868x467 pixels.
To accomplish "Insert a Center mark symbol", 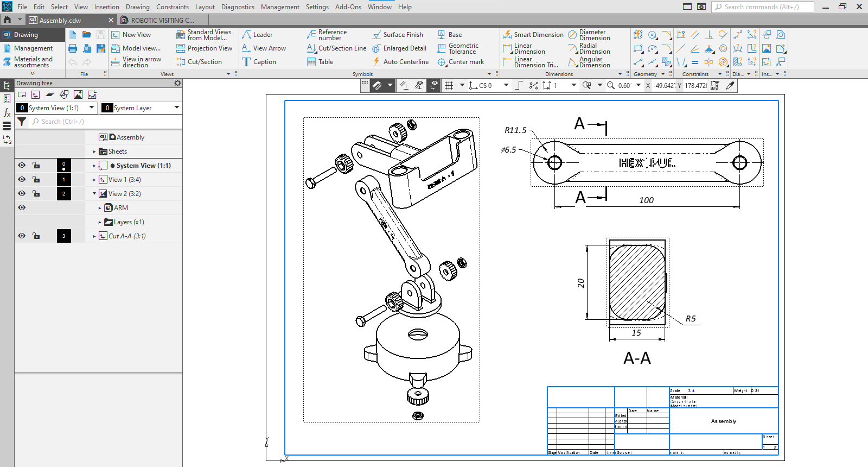I will [x=461, y=62].
